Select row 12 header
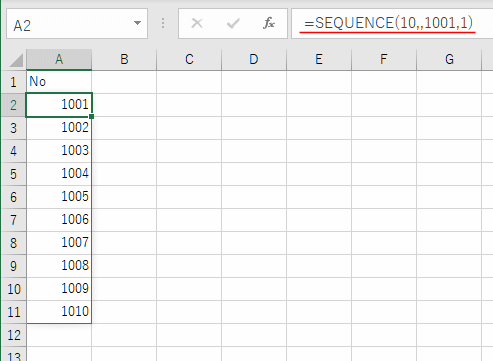This screenshot has height=361, width=493. tap(13, 335)
